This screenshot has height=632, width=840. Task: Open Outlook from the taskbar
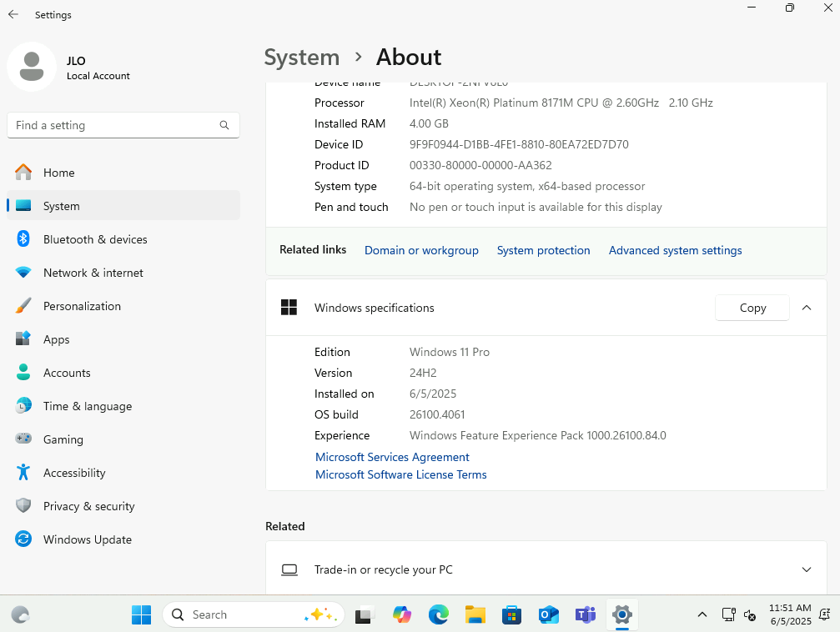pos(549,614)
